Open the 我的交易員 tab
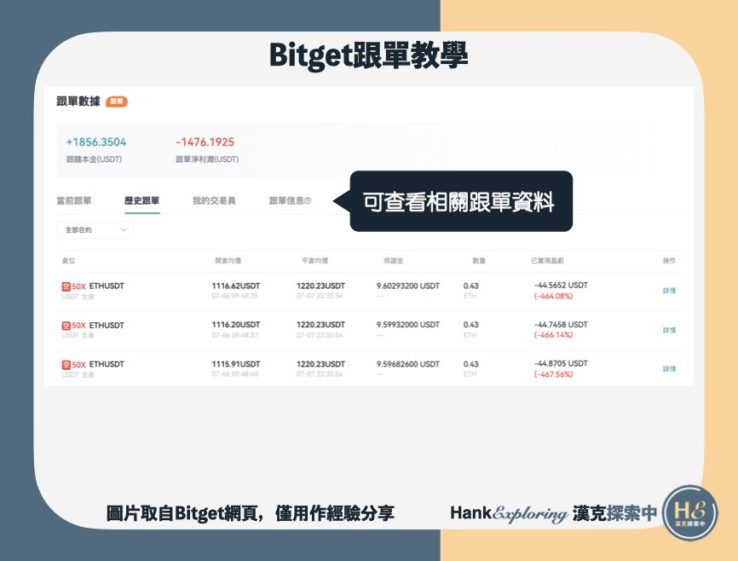This screenshot has width=738, height=561. click(x=214, y=200)
